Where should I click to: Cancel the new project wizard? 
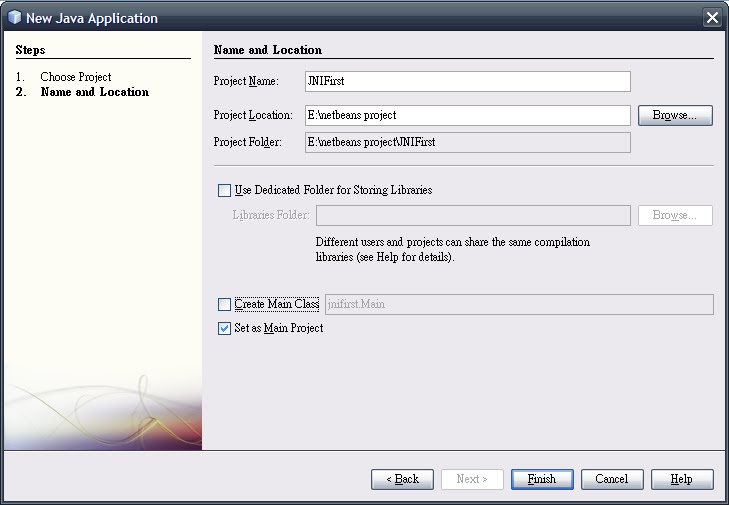pos(612,479)
